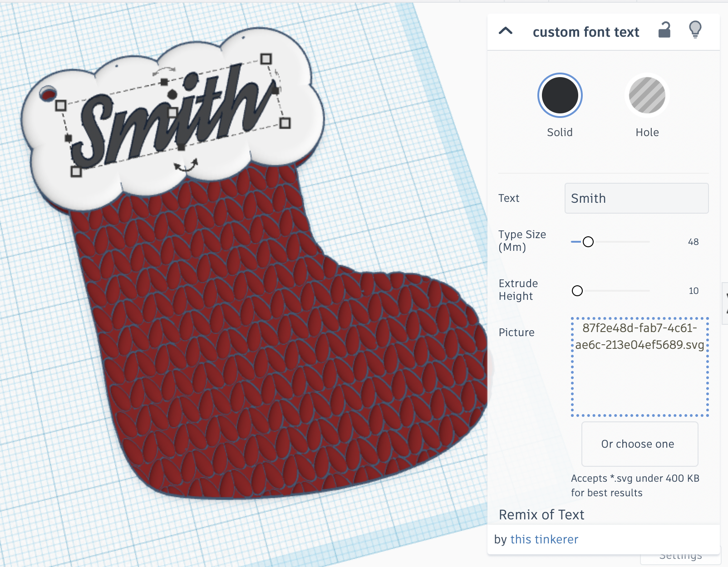Select the bottom-left corner resize handle
Image resolution: width=728 pixels, height=567 pixels.
(x=76, y=171)
